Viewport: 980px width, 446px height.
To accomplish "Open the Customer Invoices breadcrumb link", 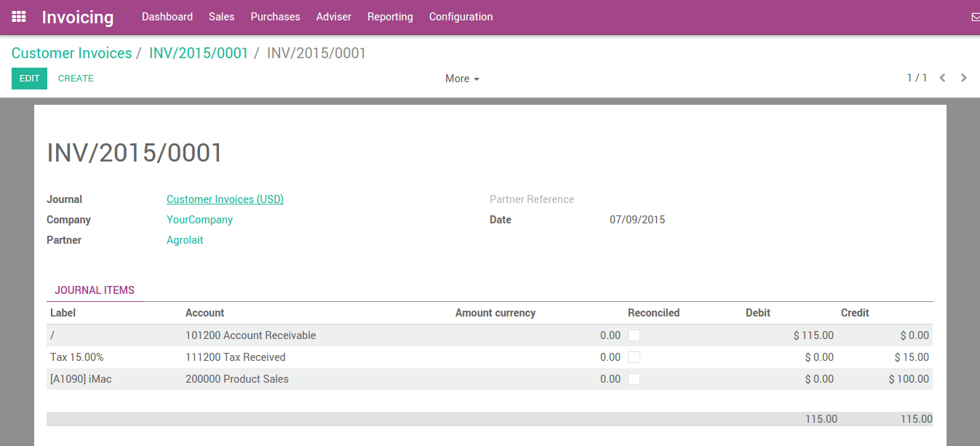I will pos(71,53).
